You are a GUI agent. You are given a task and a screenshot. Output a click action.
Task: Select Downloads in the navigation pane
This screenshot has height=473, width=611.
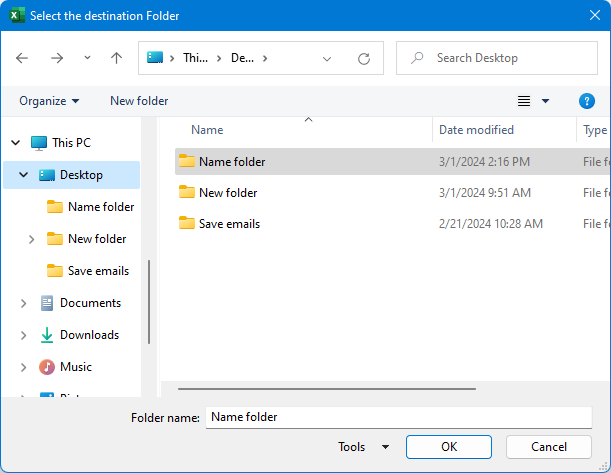click(x=88, y=335)
